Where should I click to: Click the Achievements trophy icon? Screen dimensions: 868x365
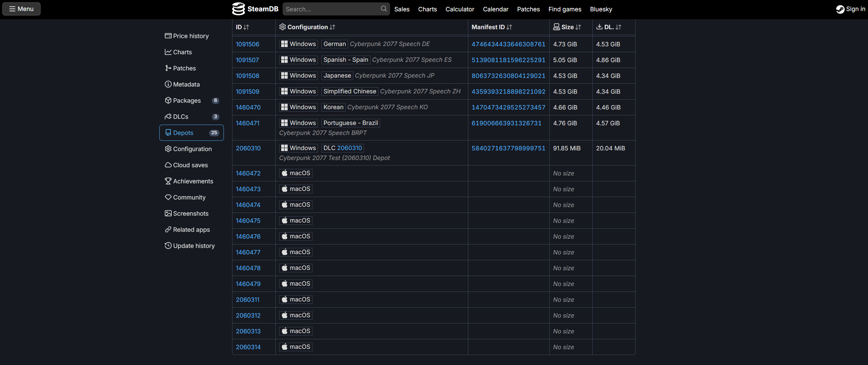(x=168, y=181)
